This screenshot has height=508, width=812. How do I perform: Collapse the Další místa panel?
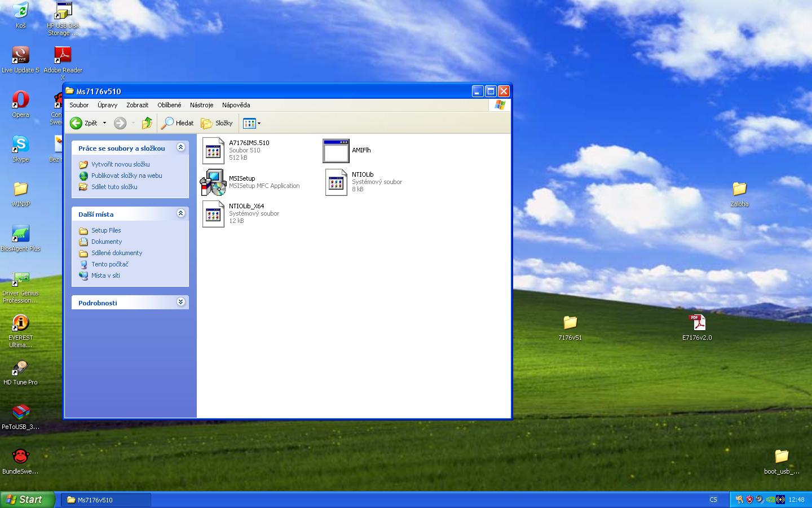click(x=180, y=213)
